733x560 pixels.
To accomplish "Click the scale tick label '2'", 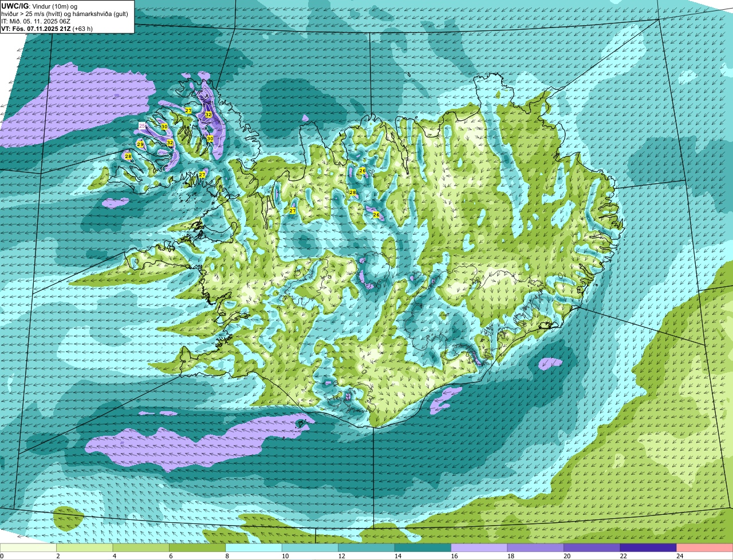I will click(x=58, y=555).
